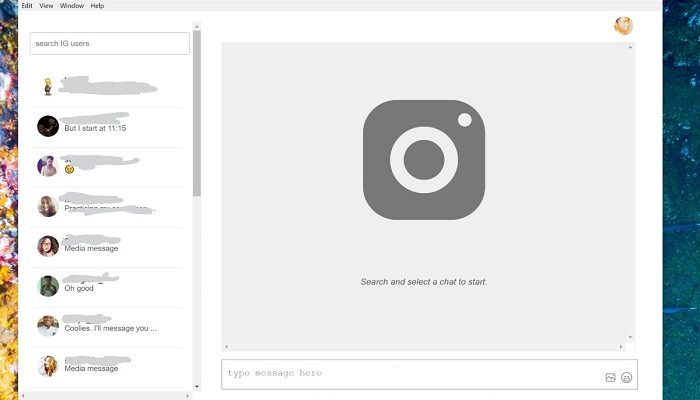Click chat list scroll right arrow
Screen dimensions: 700x400
pos(188,396)
